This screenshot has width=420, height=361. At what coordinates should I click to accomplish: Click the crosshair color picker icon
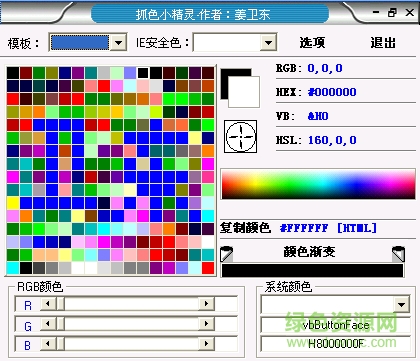(240, 137)
